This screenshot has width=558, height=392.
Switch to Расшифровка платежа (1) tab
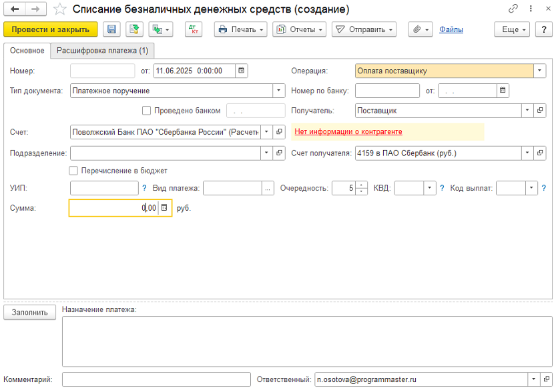102,51
